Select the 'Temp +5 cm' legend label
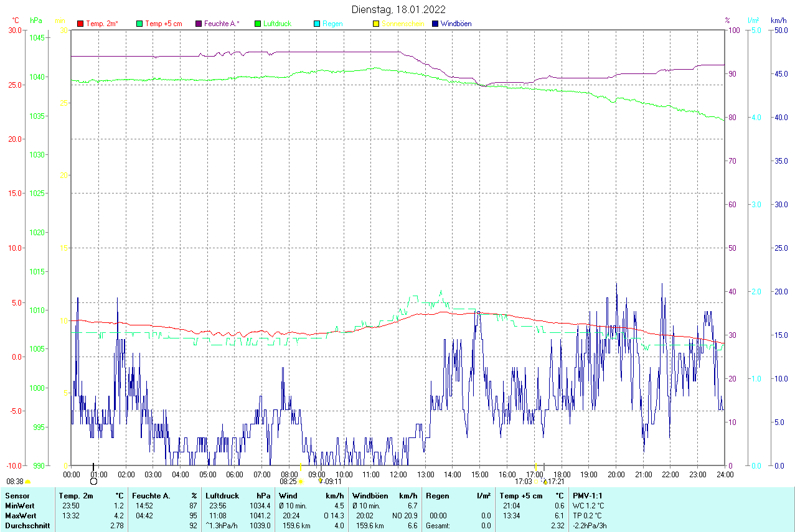This screenshot has height=532, width=795. [x=163, y=24]
